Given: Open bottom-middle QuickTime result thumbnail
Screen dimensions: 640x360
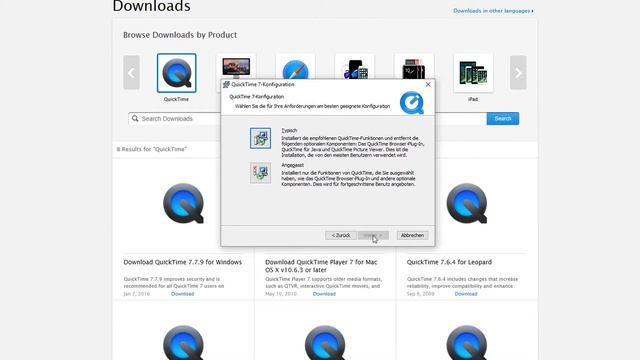Looking at the screenshot, I should (325, 342).
